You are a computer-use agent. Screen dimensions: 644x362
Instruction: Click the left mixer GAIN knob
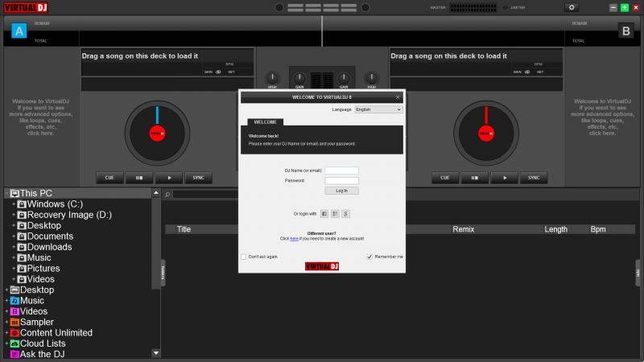(299, 78)
